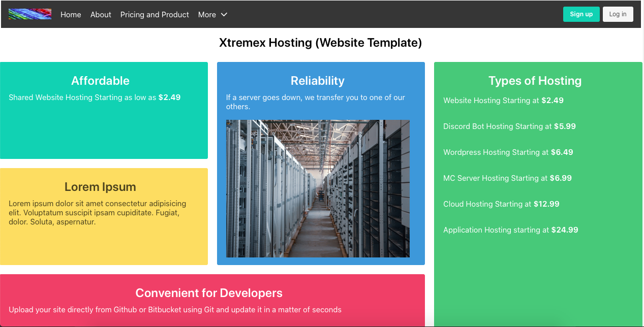
Task: Choose MC Server Hosting $6.99 option
Action: pos(507,178)
